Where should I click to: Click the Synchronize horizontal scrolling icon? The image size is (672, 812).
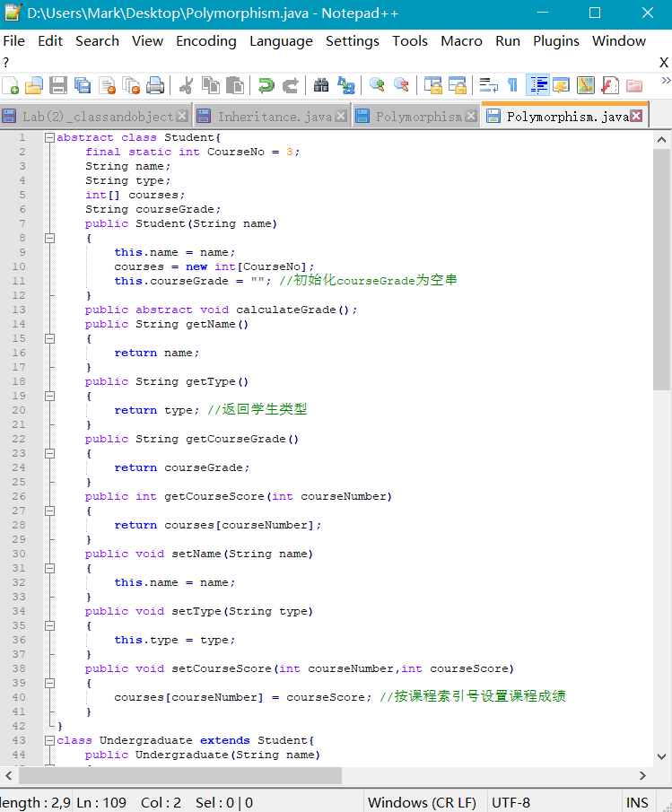click(x=457, y=85)
